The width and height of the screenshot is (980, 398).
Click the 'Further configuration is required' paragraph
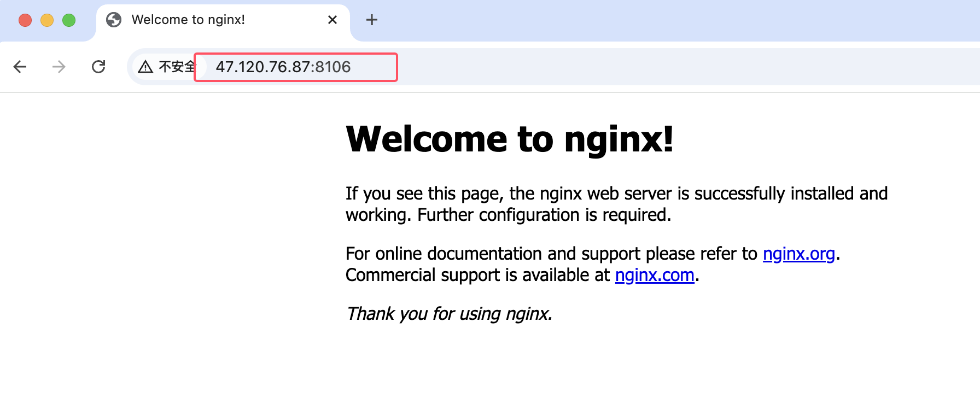coord(616,204)
